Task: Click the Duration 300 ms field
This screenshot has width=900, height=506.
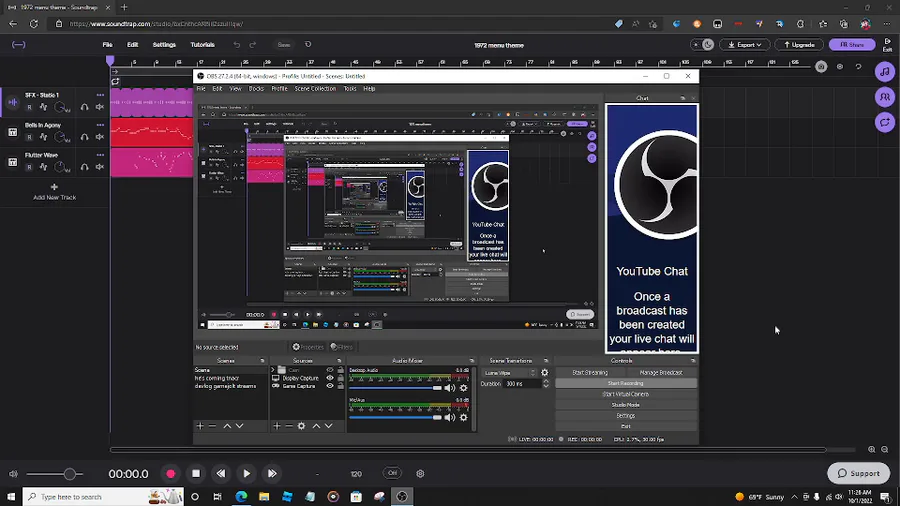Action: pos(522,384)
